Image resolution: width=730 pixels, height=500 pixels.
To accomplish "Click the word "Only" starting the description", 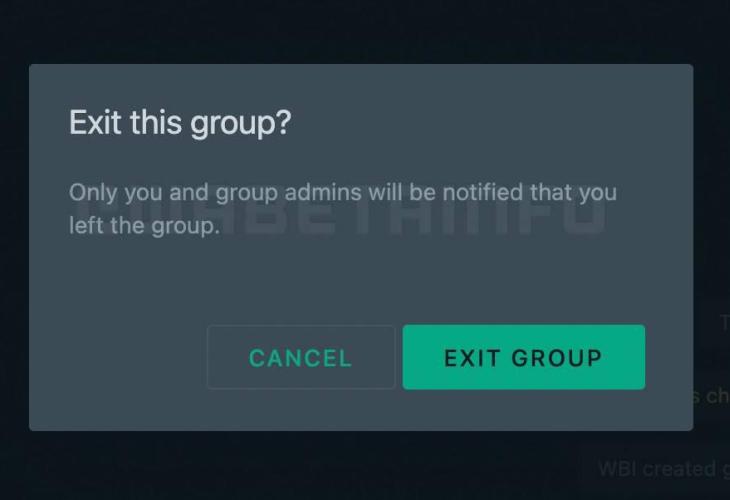I will coord(93,193).
